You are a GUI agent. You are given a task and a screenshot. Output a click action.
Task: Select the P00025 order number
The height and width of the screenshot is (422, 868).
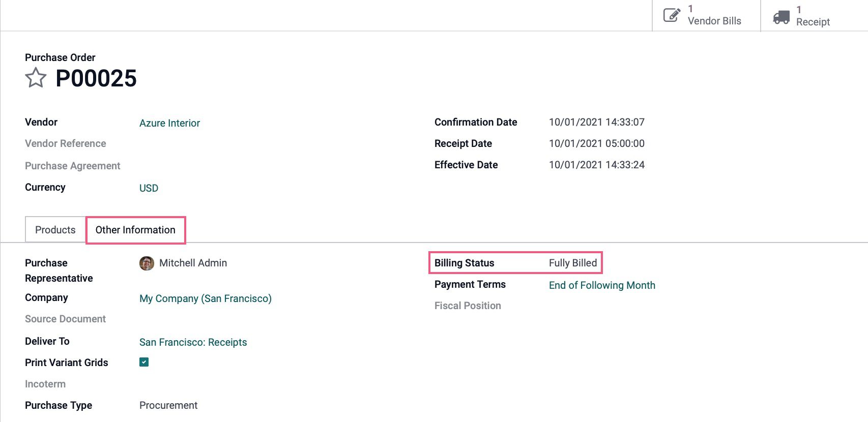click(x=96, y=78)
